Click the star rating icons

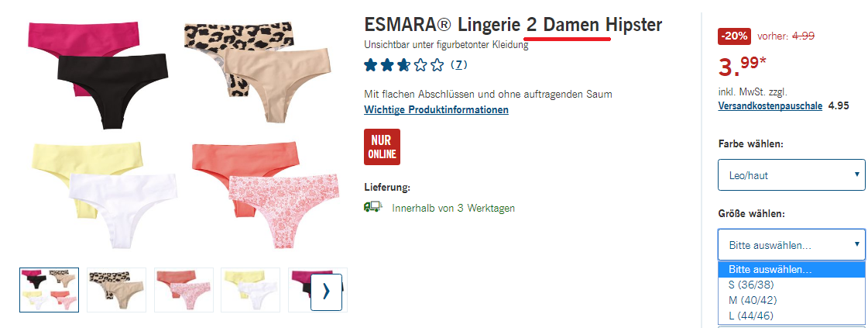(404, 65)
